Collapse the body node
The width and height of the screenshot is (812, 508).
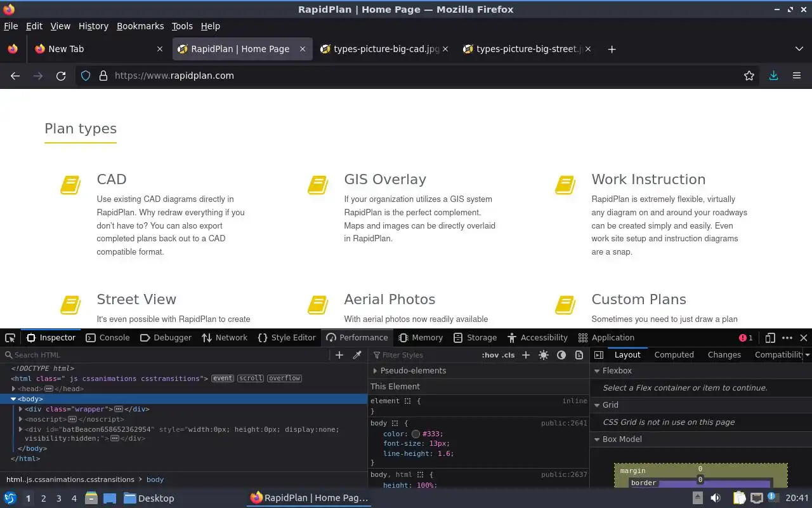13,399
